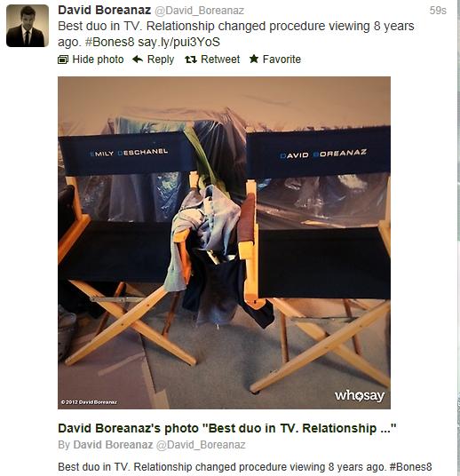Click the Hide photo icon
Image resolution: width=460 pixels, height=476 pixels.
coord(63,59)
